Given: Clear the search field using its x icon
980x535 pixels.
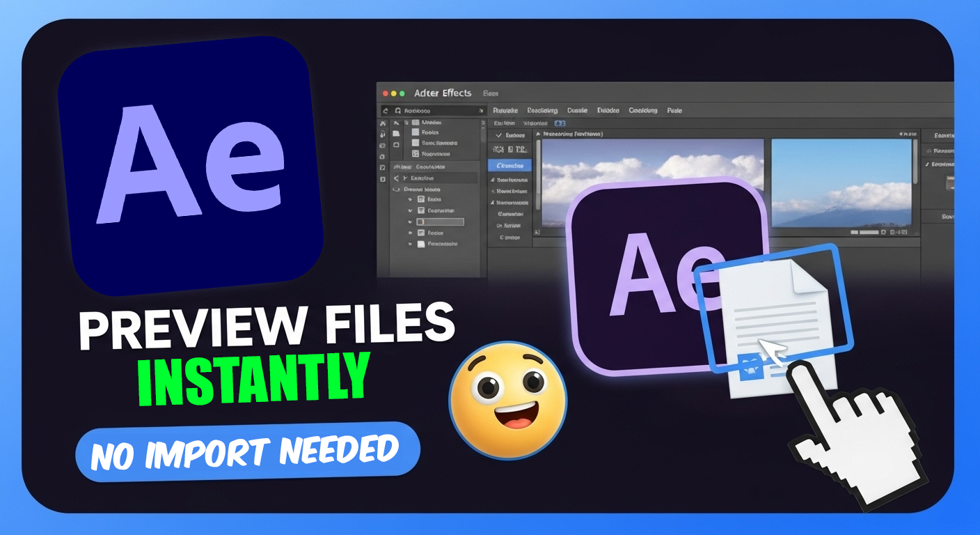Looking at the screenshot, I should (x=481, y=111).
